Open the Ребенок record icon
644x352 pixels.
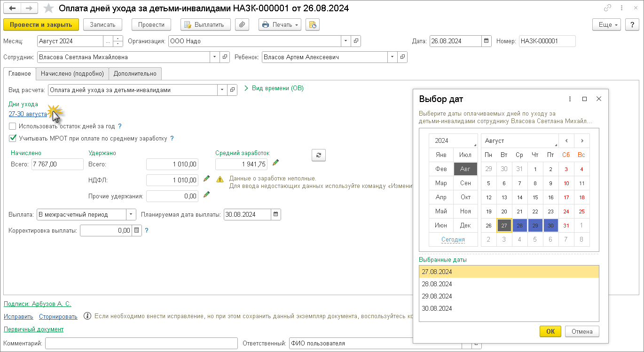coord(402,57)
